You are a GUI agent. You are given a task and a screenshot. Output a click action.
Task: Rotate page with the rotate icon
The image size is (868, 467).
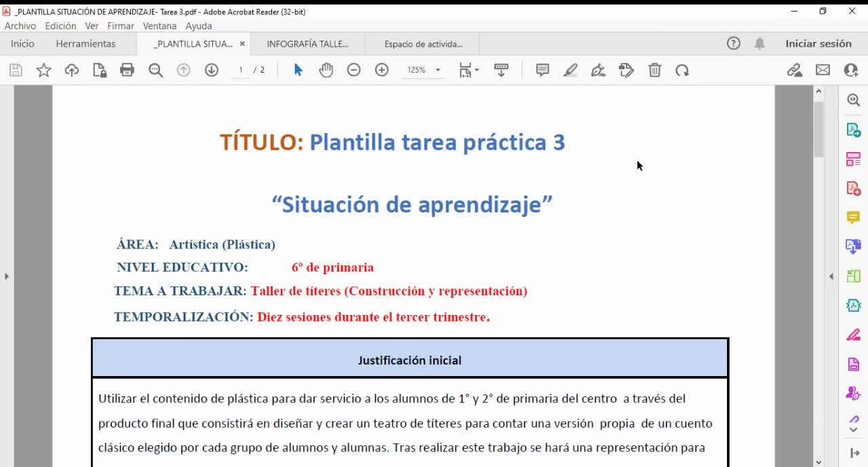pyautogui.click(x=682, y=70)
